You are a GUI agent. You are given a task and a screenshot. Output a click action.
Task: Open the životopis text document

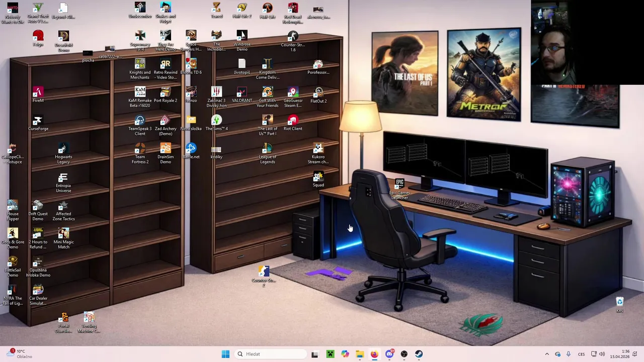pyautogui.click(x=242, y=67)
